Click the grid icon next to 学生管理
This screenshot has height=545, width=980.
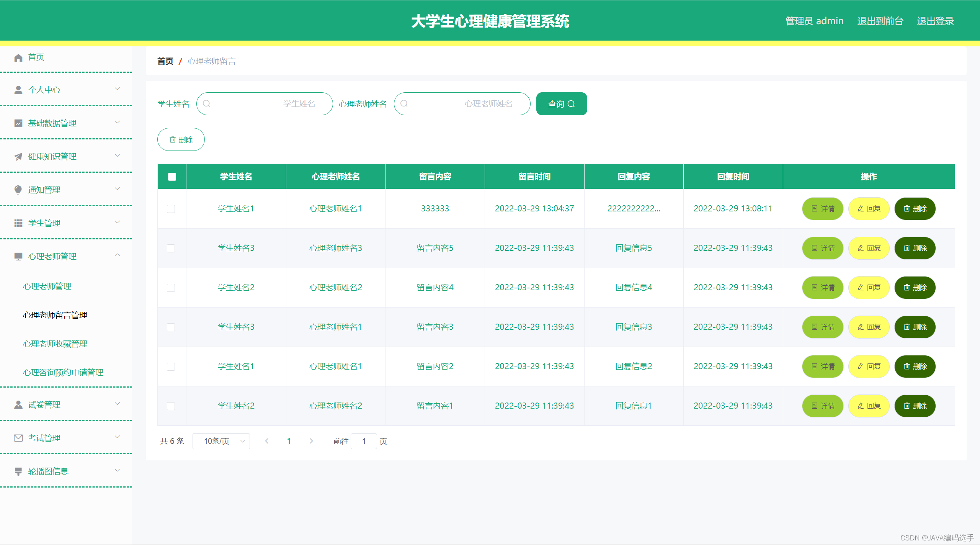point(18,223)
